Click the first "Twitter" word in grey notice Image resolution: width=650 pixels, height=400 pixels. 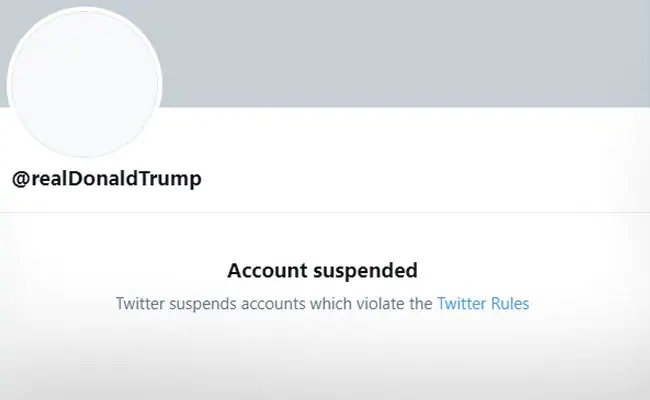[140, 303]
